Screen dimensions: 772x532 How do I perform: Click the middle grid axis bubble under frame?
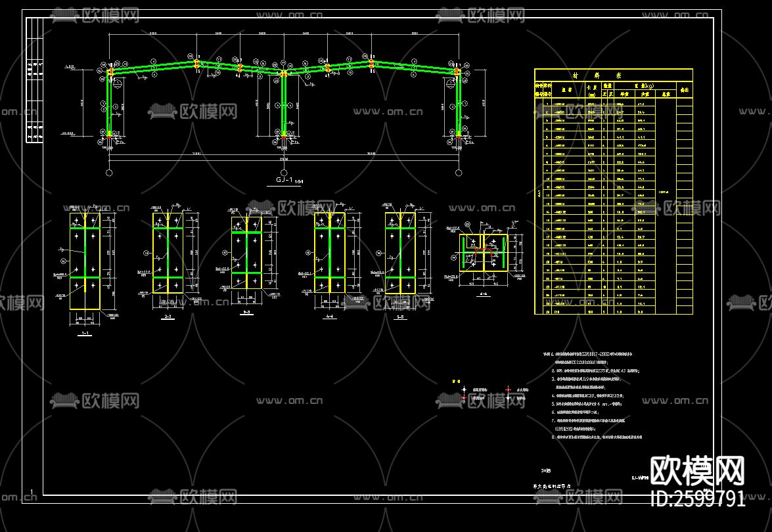click(284, 173)
